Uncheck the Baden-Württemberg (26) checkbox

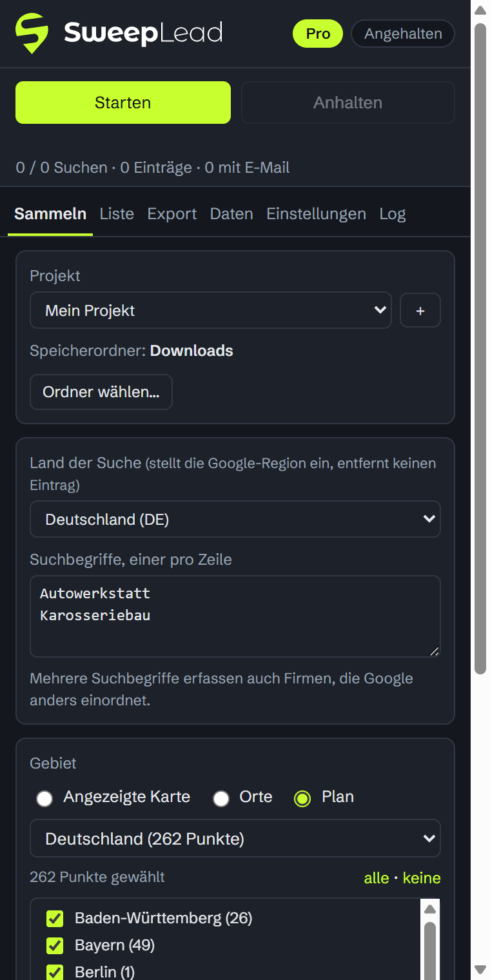click(x=55, y=919)
